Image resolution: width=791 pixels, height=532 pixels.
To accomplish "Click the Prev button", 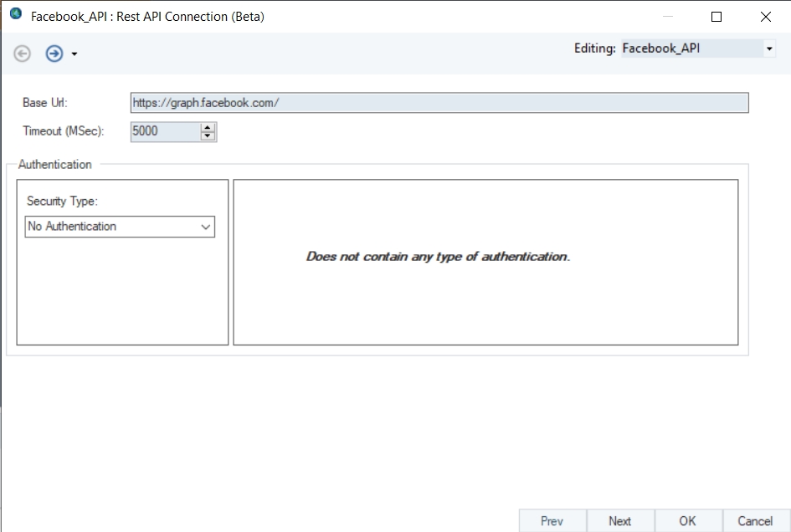I will [x=552, y=521].
